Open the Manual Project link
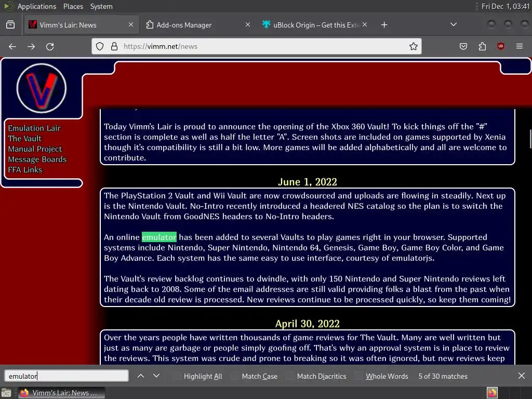The image size is (532, 399). point(35,149)
